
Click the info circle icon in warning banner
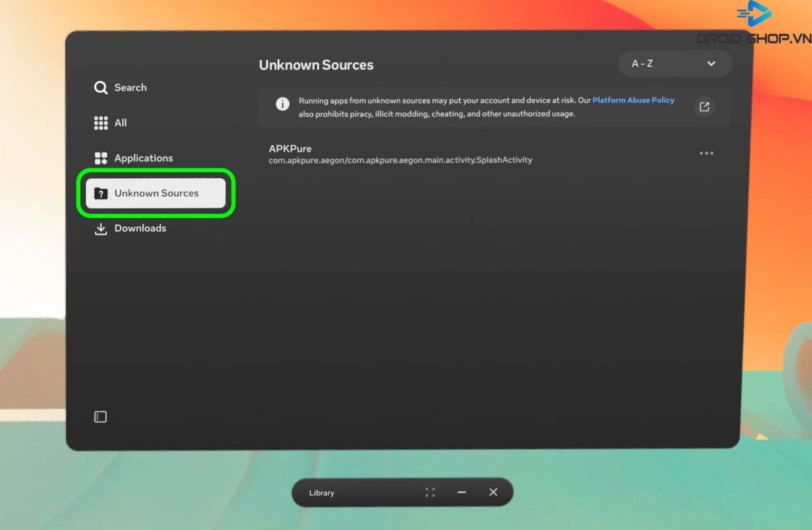282,105
